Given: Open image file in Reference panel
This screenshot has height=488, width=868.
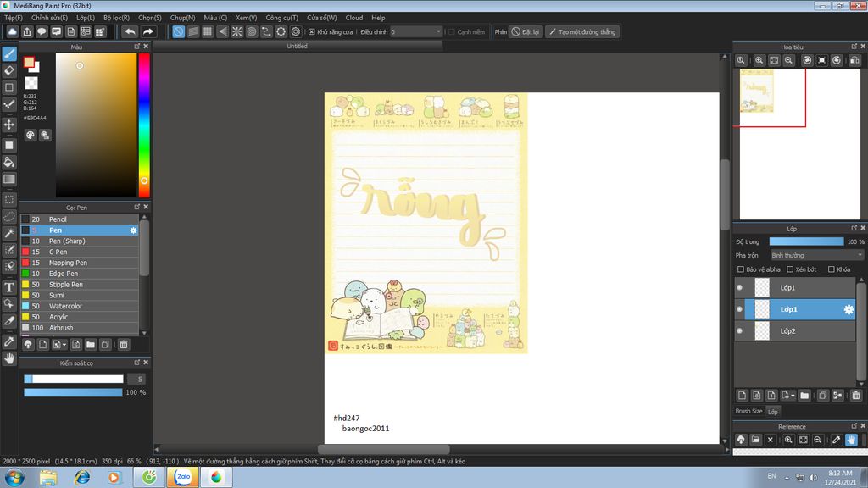Looking at the screenshot, I should 755,440.
